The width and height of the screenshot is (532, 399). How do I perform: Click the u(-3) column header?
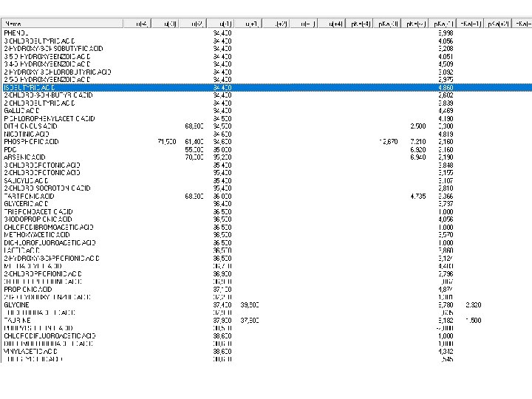[x=166, y=24]
